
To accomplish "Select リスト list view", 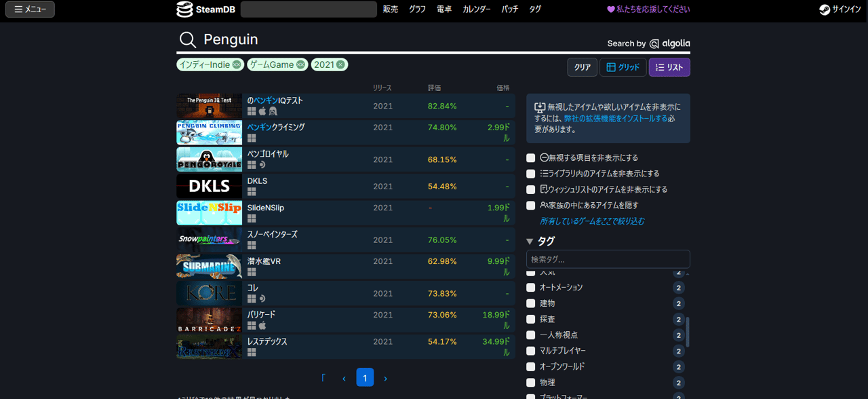I will point(669,67).
